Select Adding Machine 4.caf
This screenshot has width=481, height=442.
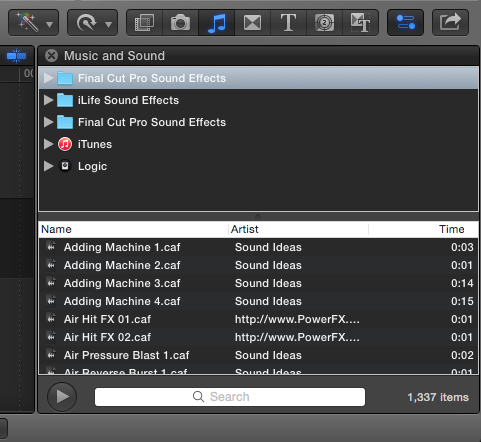point(258,301)
